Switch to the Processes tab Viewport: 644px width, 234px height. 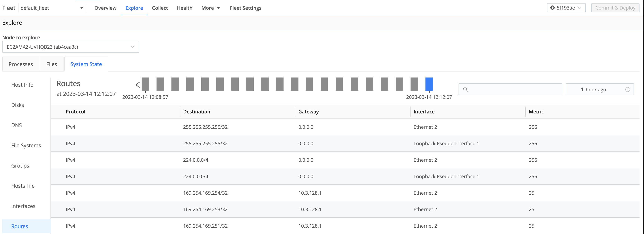[21, 64]
